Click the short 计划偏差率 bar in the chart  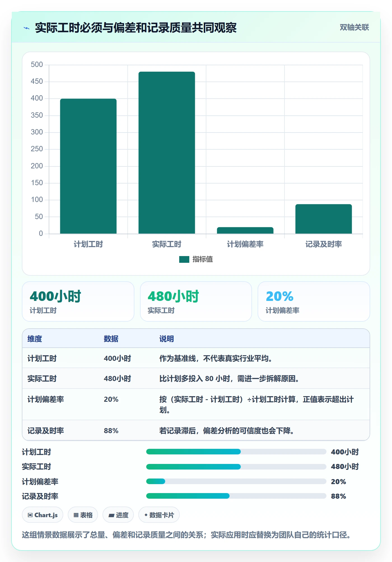[245, 230]
